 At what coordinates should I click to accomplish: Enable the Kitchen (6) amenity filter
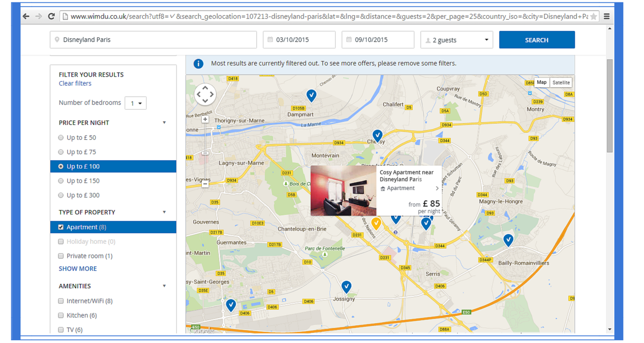[x=61, y=315]
